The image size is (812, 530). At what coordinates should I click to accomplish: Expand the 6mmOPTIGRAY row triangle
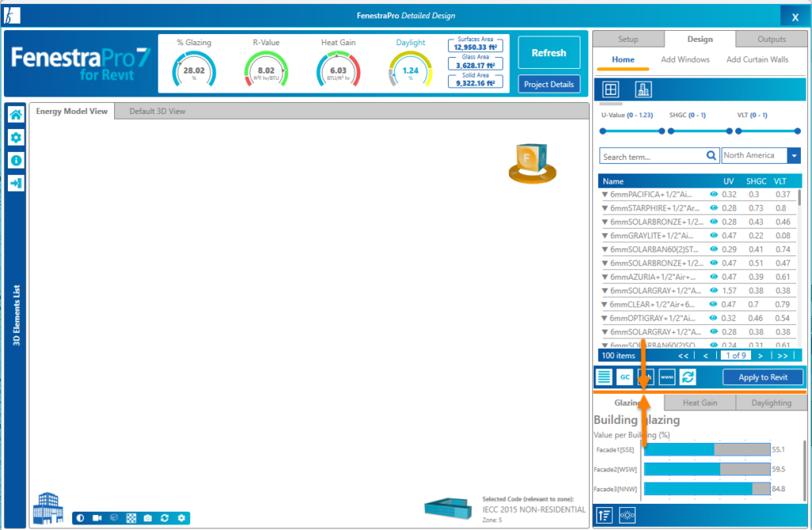(x=603, y=318)
